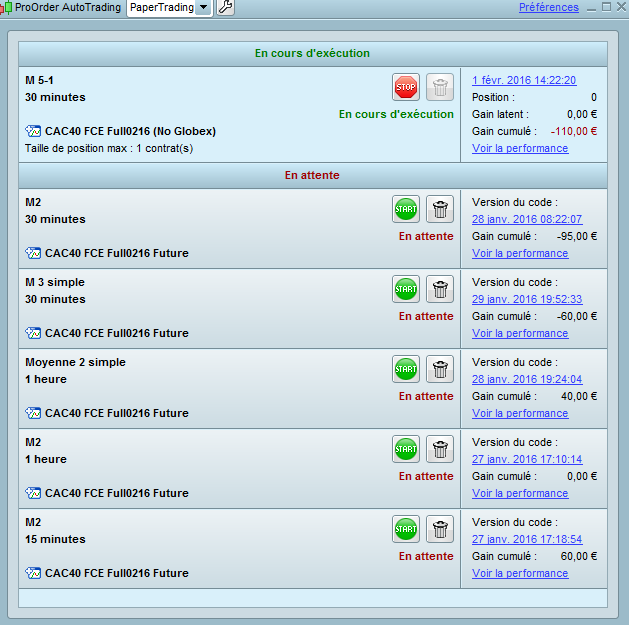
Task: Select the 'M 5-1' strategy name
Action: pos(39,80)
